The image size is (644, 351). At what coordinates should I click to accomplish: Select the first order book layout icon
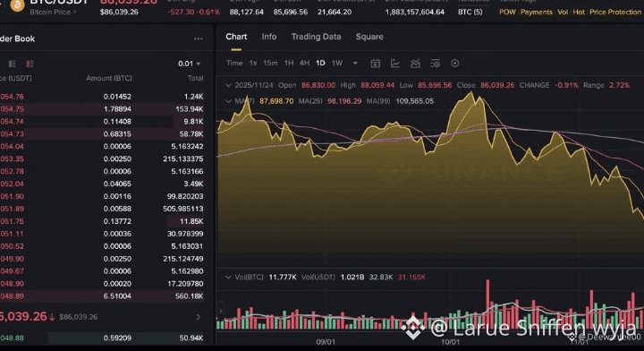click(13, 64)
